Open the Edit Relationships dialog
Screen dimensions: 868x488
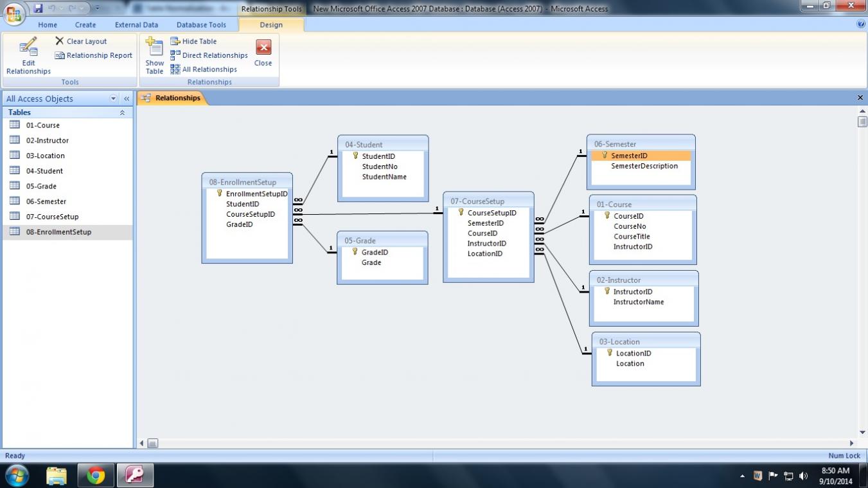click(x=28, y=57)
